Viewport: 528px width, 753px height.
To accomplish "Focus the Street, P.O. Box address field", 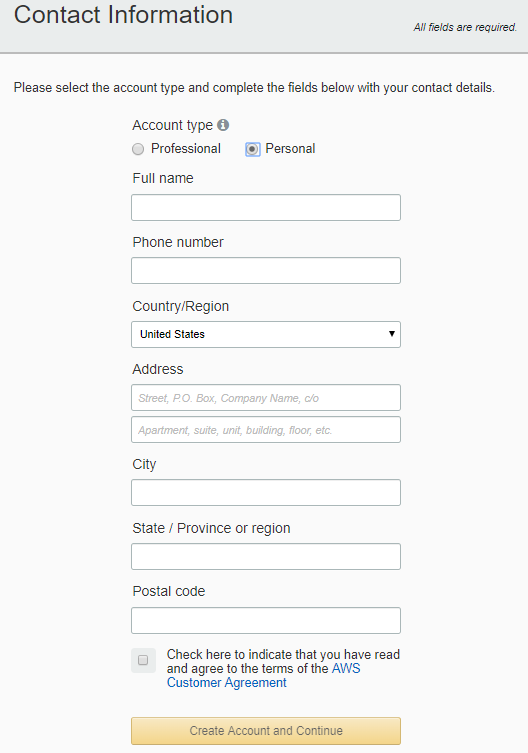I will [x=266, y=398].
